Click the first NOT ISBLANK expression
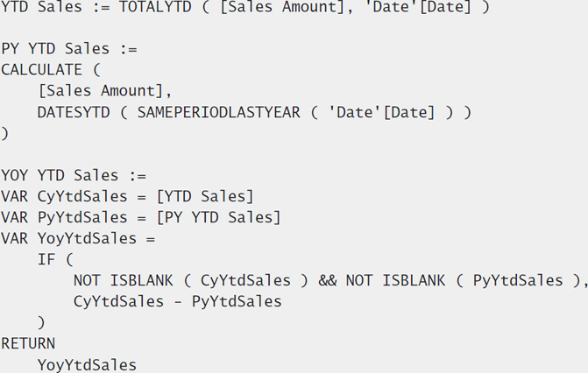588x373 pixels. pos(191,281)
